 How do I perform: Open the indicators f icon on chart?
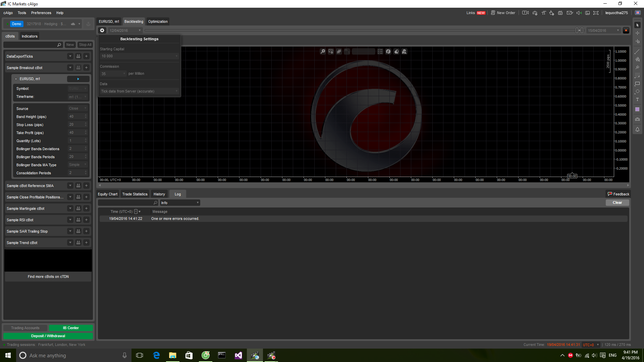[x=388, y=52]
